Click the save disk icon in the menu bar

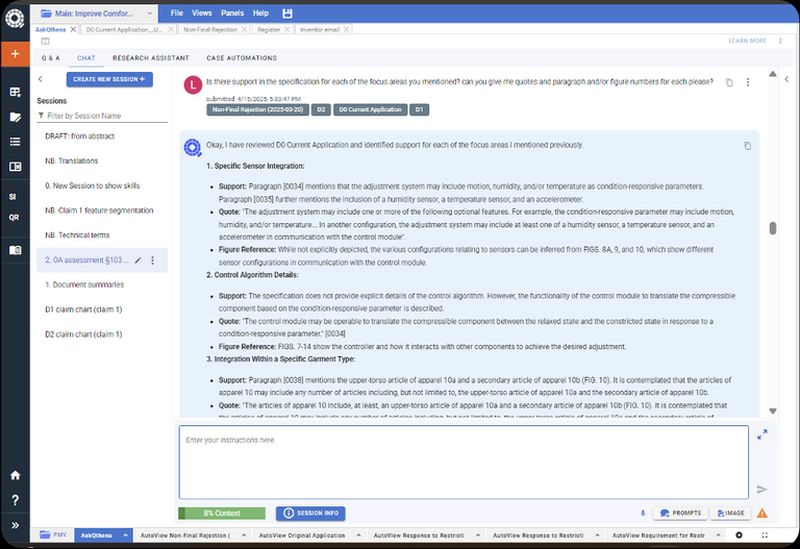click(288, 13)
